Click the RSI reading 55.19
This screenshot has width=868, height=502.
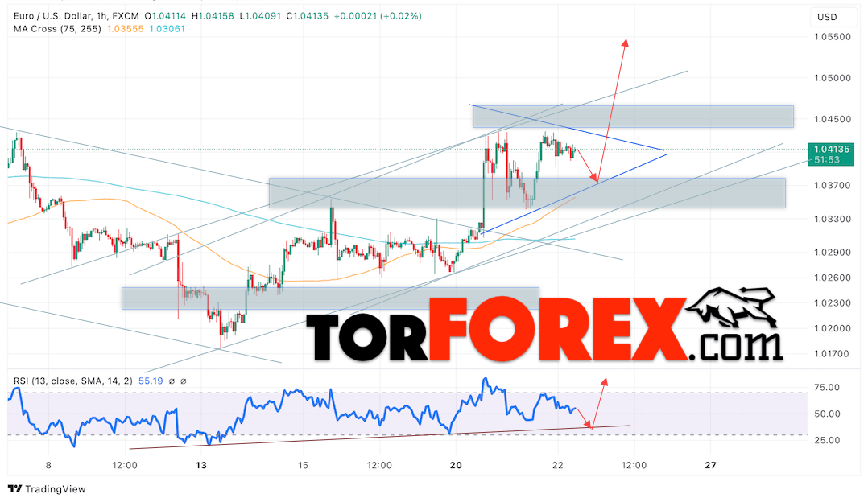coord(151,381)
